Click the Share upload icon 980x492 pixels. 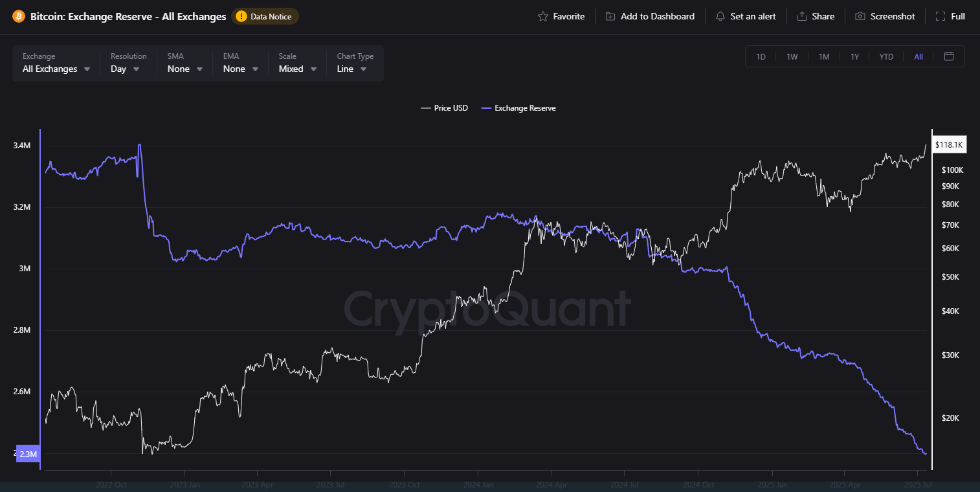tap(802, 16)
